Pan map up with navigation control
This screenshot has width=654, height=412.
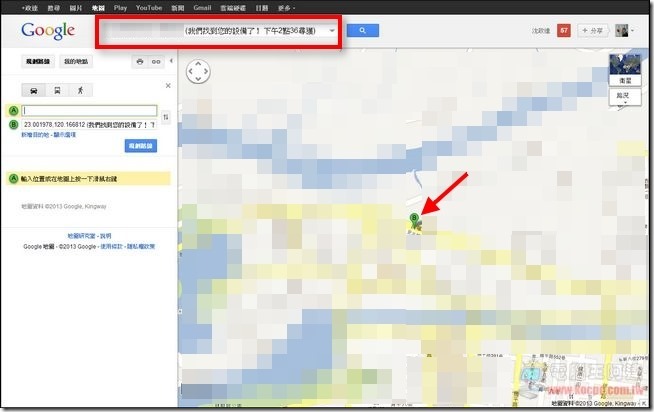(198, 64)
